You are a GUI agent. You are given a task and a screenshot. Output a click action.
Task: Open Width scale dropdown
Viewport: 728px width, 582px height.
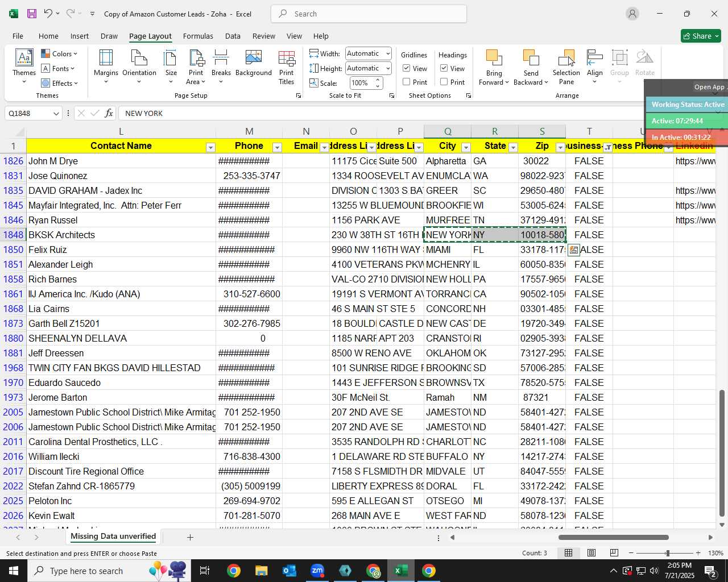point(388,53)
